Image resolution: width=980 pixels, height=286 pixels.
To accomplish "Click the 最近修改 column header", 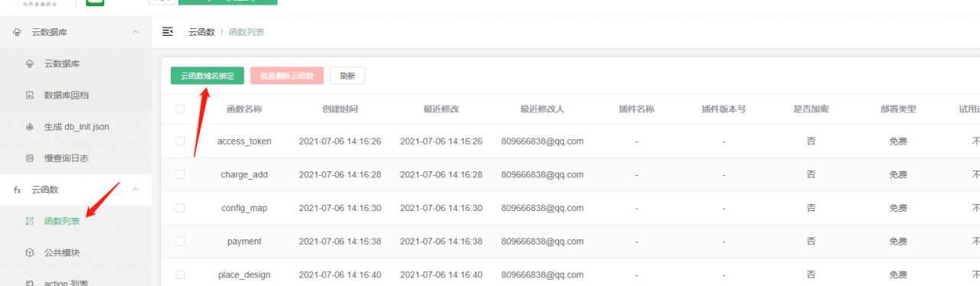I will pyautogui.click(x=441, y=109).
